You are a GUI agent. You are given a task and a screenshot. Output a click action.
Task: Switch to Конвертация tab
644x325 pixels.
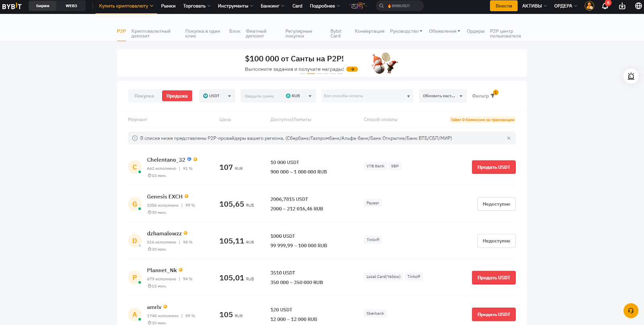(x=369, y=31)
